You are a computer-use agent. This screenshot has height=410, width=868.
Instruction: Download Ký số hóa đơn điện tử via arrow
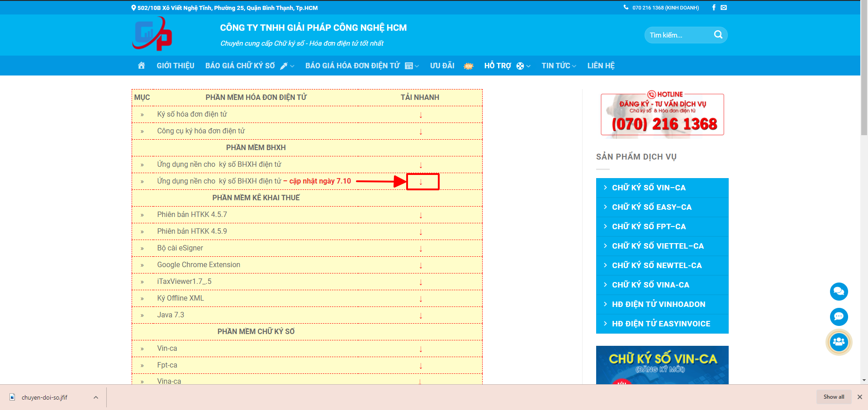click(421, 115)
